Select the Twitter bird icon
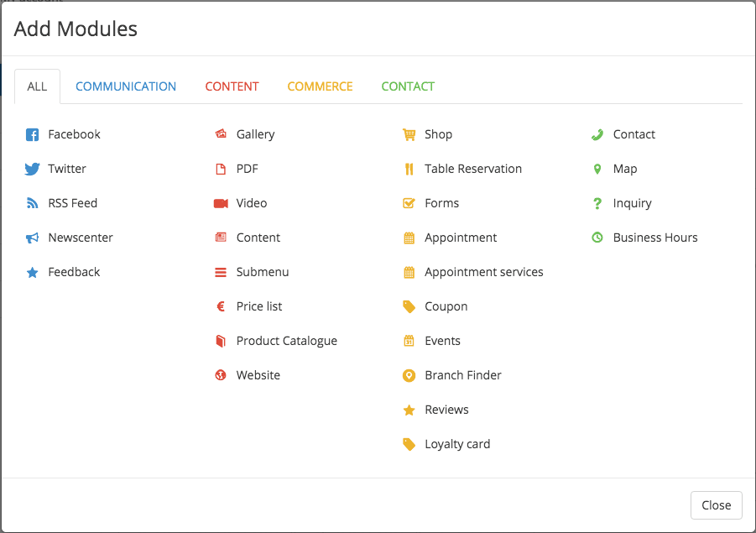Image resolution: width=756 pixels, height=533 pixels. click(32, 169)
